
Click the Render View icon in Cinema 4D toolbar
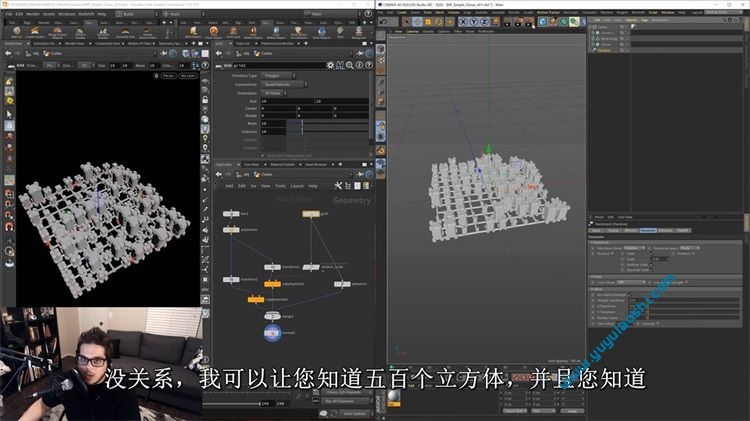[508, 22]
